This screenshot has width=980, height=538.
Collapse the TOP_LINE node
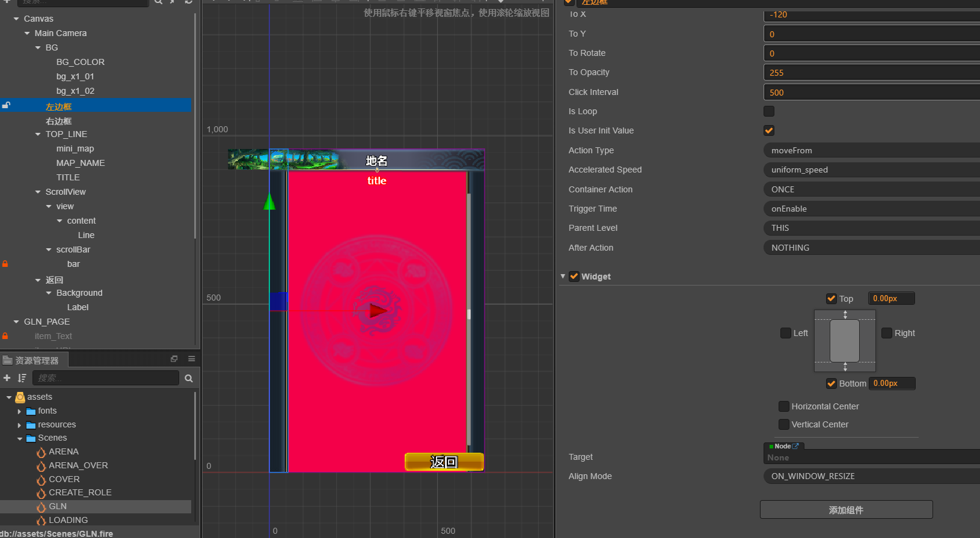(38, 135)
